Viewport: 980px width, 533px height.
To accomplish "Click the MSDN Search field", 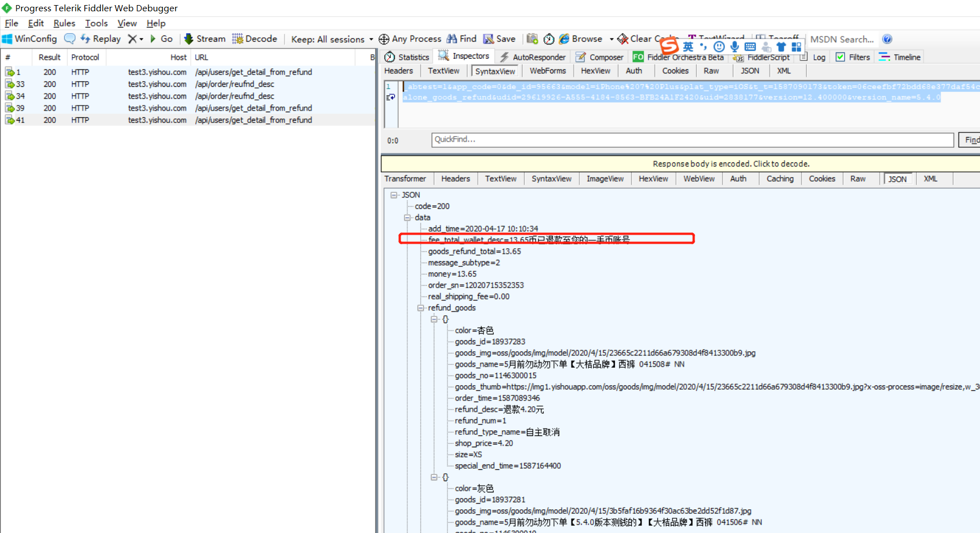I will (x=842, y=39).
